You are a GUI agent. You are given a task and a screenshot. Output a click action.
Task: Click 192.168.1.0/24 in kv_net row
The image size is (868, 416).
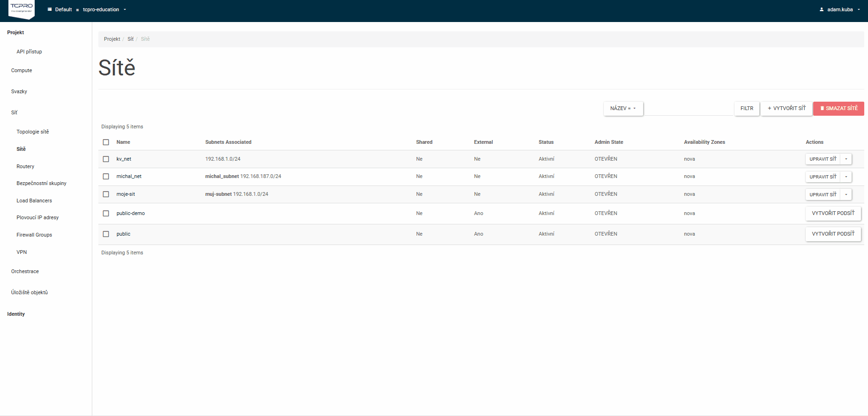(x=223, y=159)
